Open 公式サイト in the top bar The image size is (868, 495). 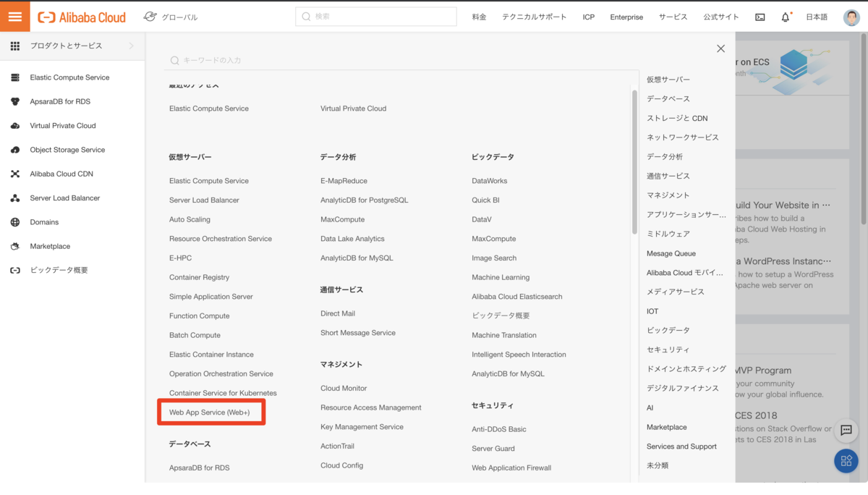tap(721, 17)
